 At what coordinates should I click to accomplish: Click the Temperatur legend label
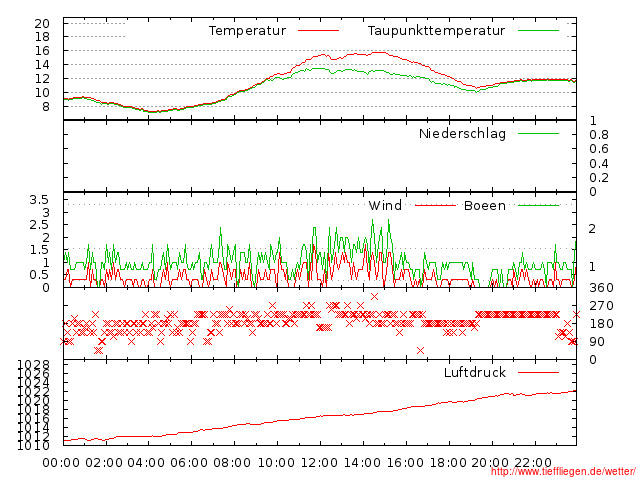[x=247, y=31]
